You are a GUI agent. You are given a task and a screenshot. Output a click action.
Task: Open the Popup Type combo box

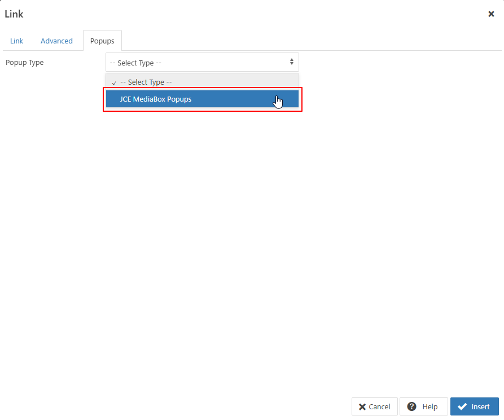tap(202, 62)
